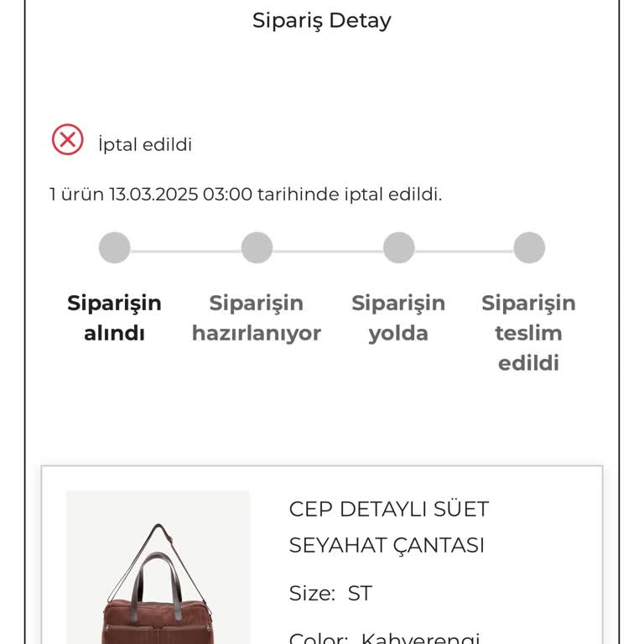
Task: Open 'CEP DETAYLI SÜET SEYAHAT ÇANTASI' product title
Action: [x=388, y=527]
